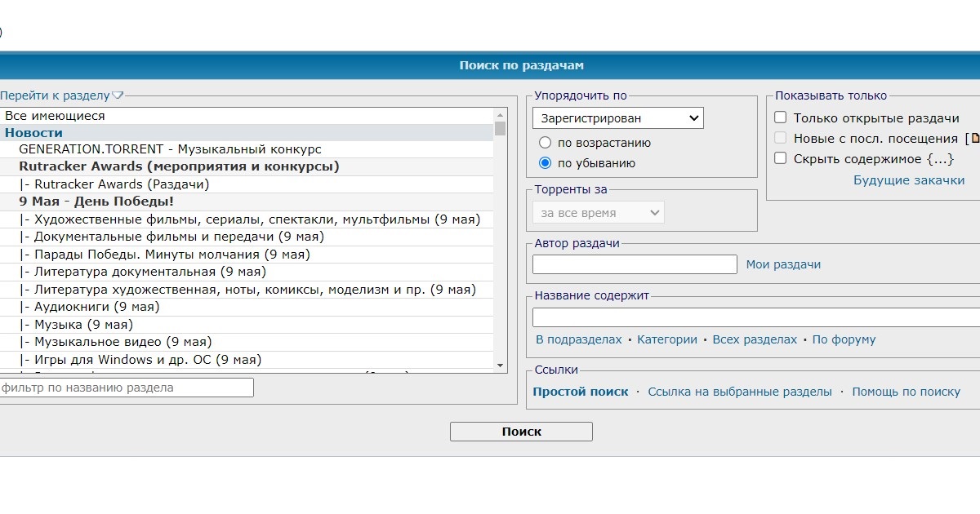Enable Только открытые раздачи checkbox
Screen dimensions: 980x514
click(781, 118)
